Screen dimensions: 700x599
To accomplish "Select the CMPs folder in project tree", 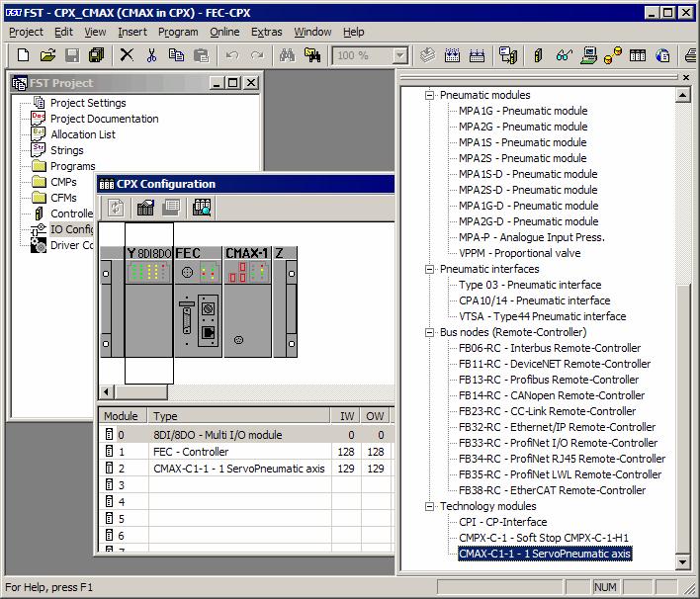I will pyautogui.click(x=63, y=182).
